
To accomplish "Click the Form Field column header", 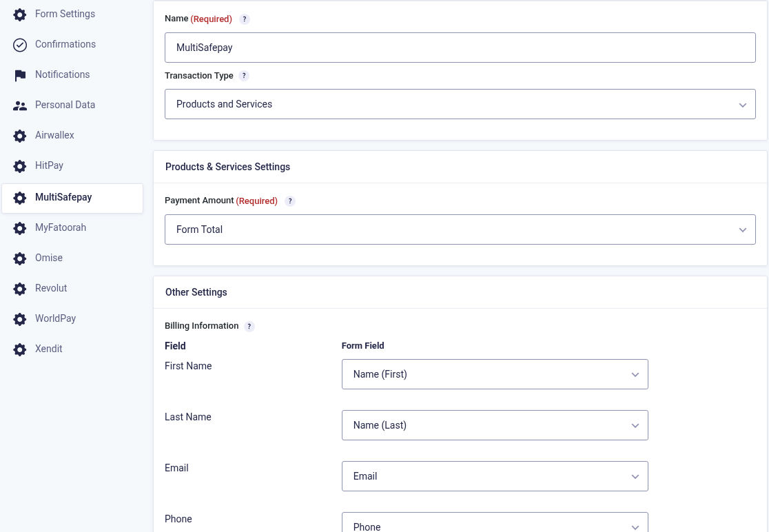I will pyautogui.click(x=363, y=346).
